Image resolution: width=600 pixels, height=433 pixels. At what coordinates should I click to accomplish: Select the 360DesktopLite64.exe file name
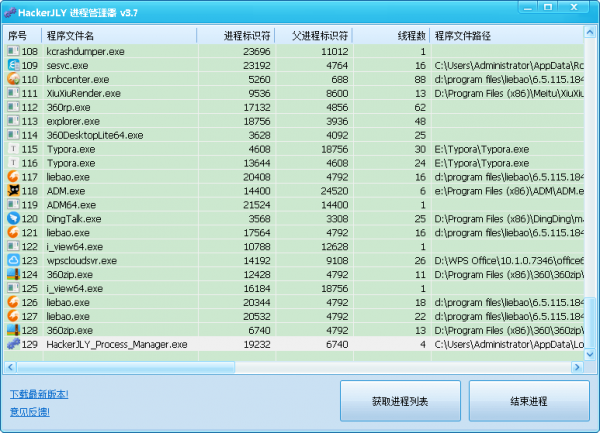coord(95,135)
